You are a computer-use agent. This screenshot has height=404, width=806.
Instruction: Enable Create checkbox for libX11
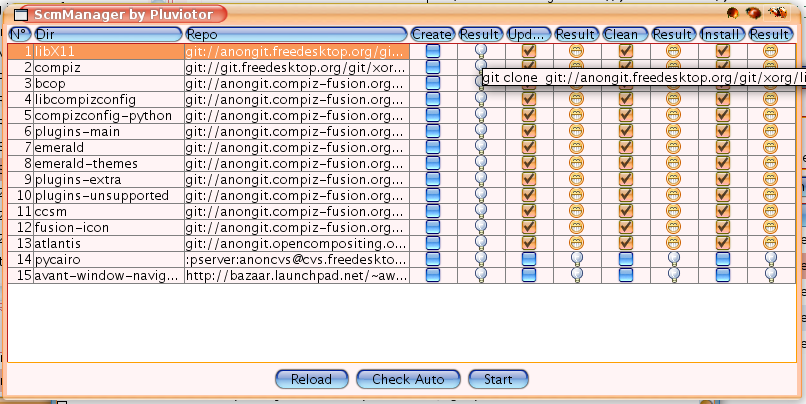[x=433, y=51]
